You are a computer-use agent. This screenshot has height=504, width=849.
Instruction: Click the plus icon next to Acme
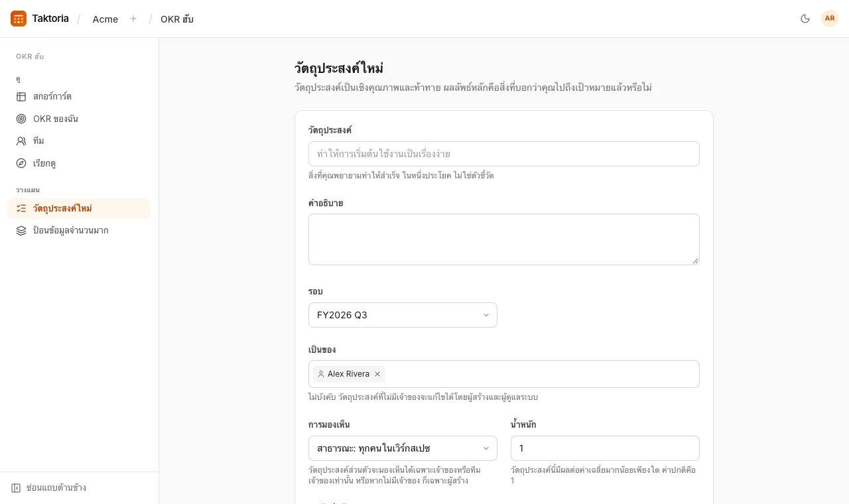pyautogui.click(x=133, y=19)
